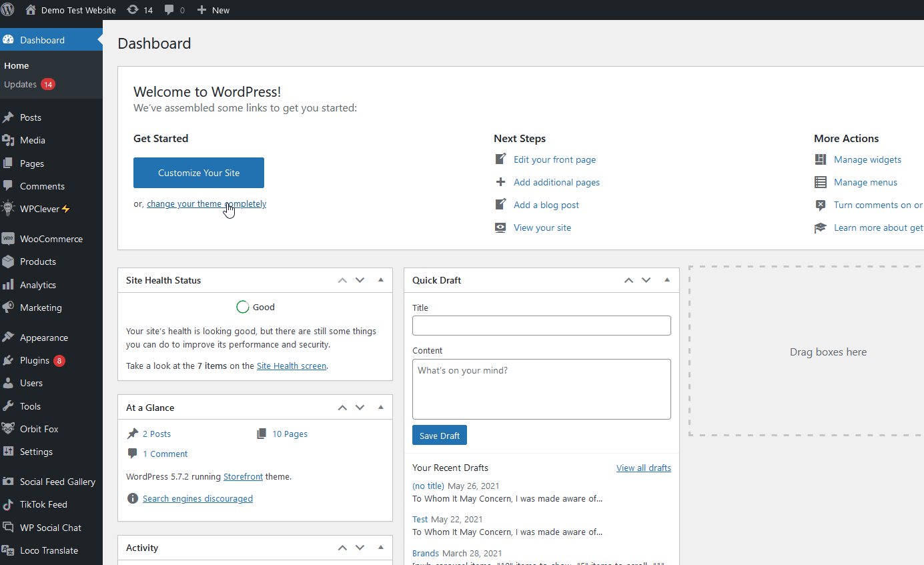Move Quick Draft panel down
Viewport: 924px width, 565px height.
(646, 280)
